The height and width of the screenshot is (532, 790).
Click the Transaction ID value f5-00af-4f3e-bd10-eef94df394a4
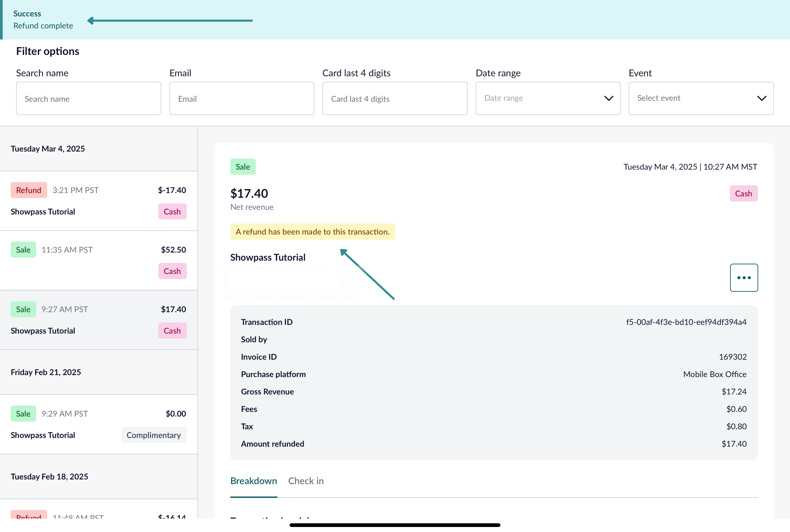click(686, 322)
